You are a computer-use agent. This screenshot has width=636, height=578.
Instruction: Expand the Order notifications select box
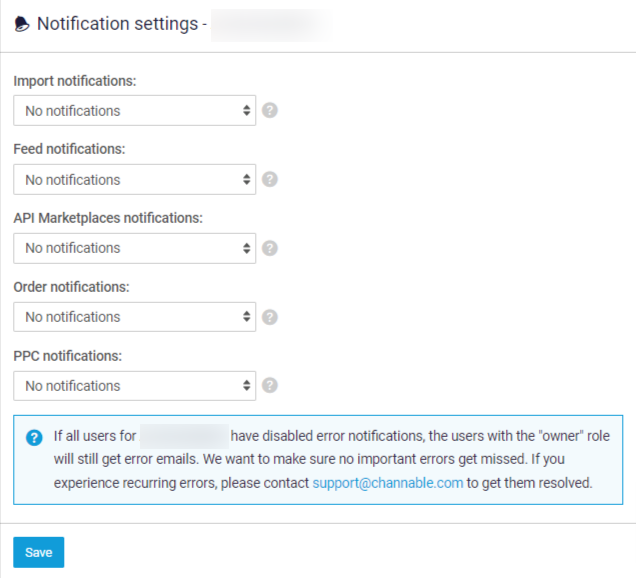pos(135,317)
